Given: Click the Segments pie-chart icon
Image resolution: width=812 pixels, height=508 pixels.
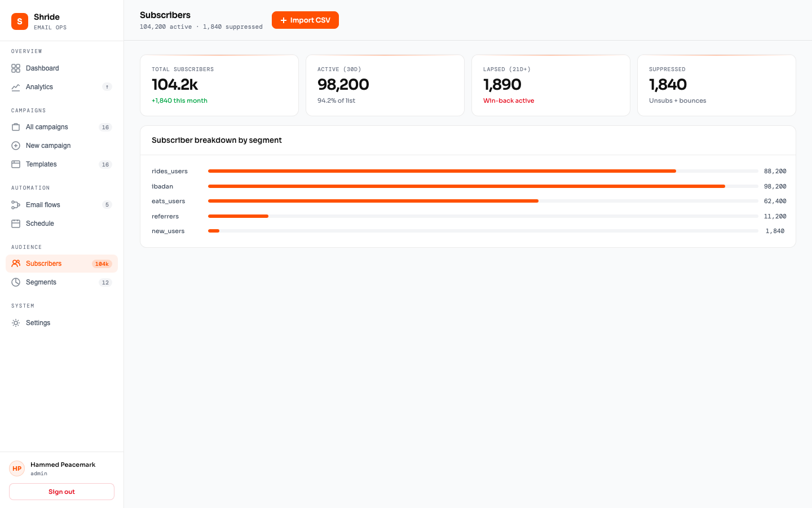Looking at the screenshot, I should click(16, 282).
